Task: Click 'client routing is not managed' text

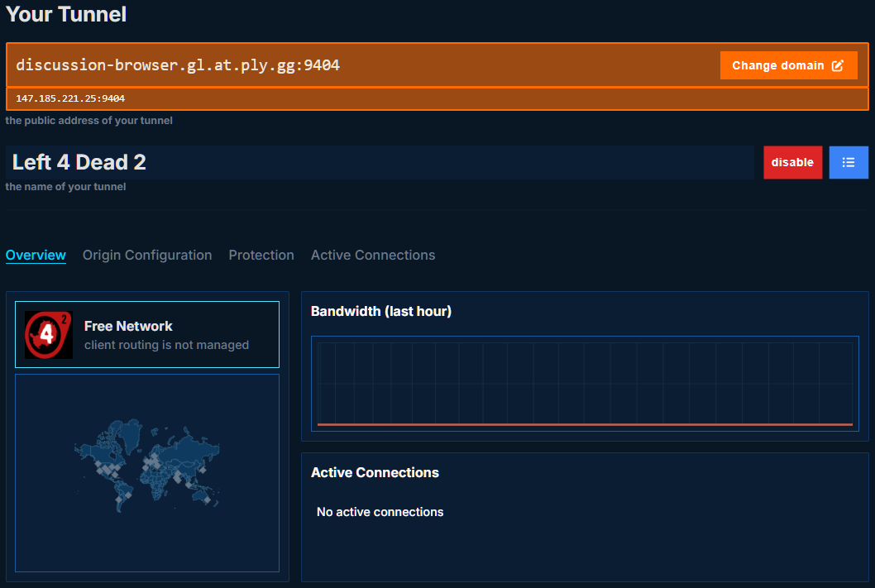Action: [x=166, y=345]
